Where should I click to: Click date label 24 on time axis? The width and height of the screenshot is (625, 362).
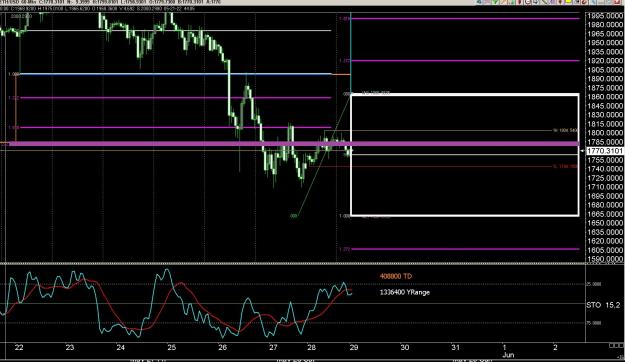pyautogui.click(x=120, y=347)
